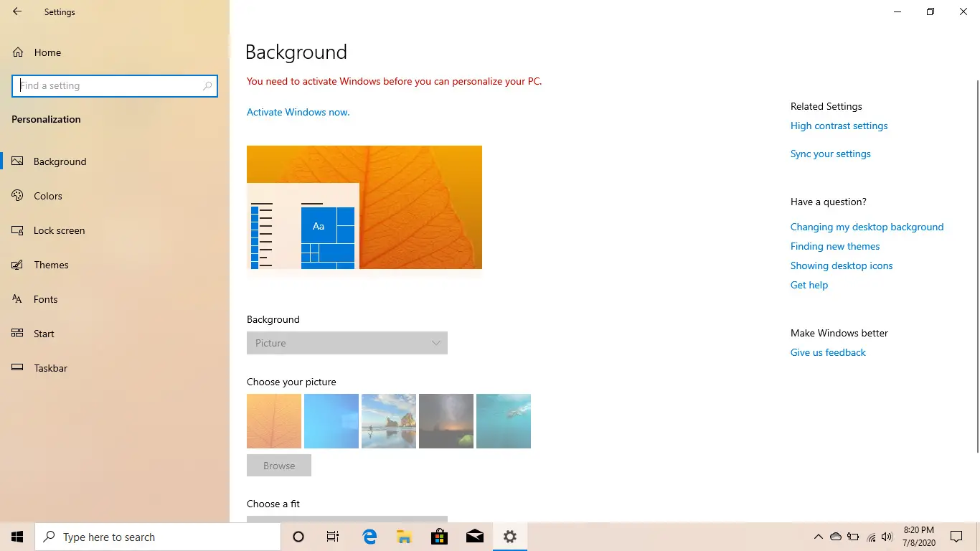Click the 'Get help' link

point(809,285)
